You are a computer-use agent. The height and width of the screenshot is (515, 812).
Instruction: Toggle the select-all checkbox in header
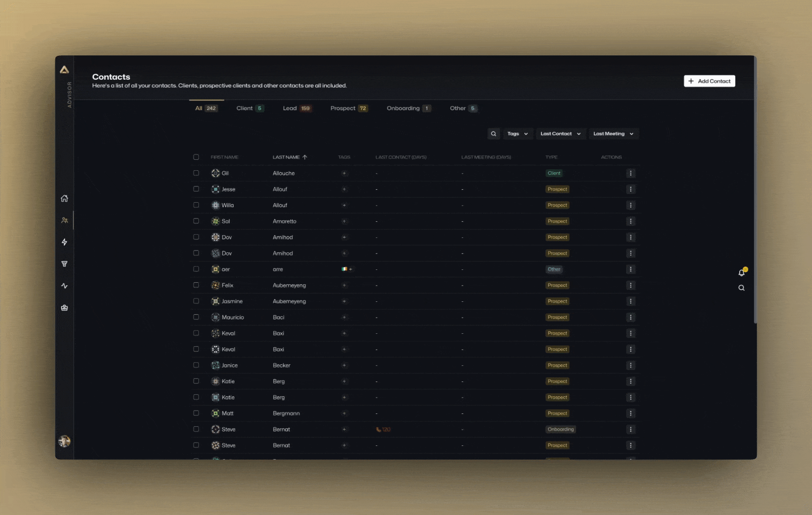point(196,157)
